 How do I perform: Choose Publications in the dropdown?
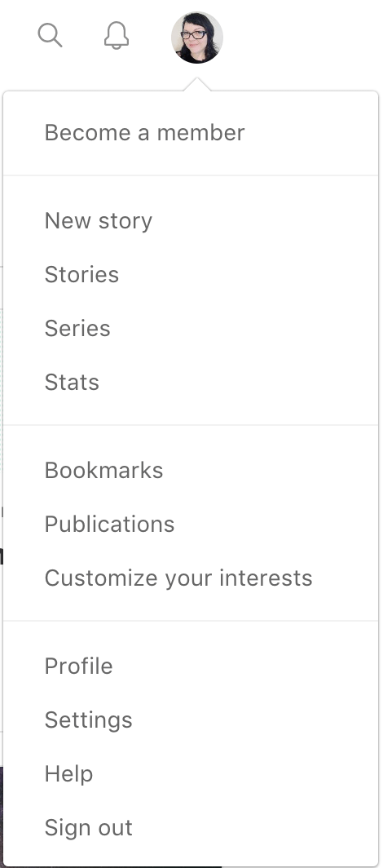click(109, 525)
